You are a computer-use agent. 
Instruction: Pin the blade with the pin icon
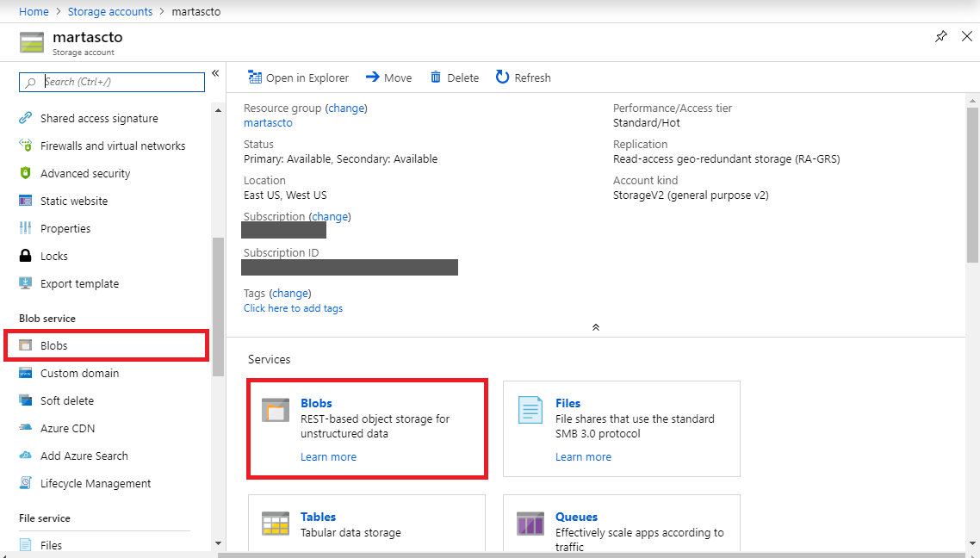pyautogui.click(x=940, y=37)
